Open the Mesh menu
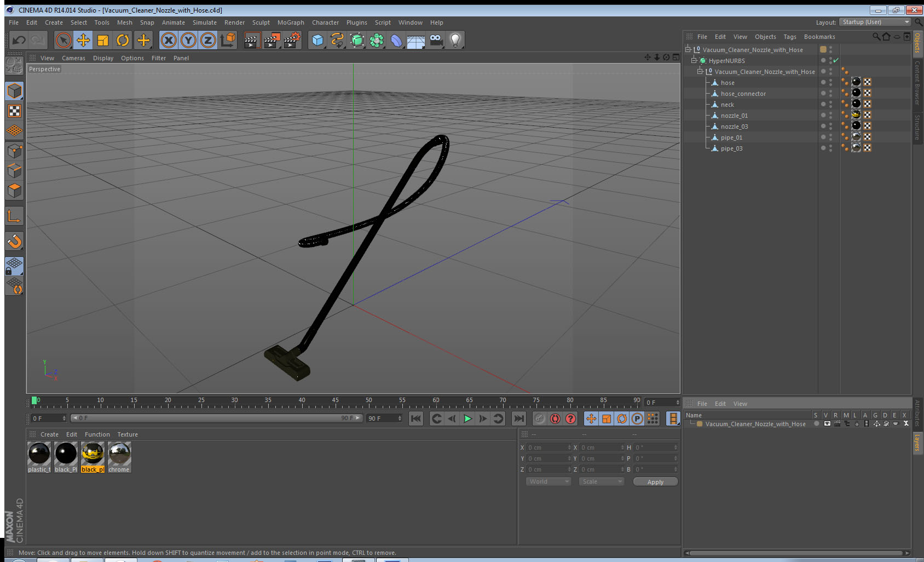The image size is (924, 562). click(124, 22)
